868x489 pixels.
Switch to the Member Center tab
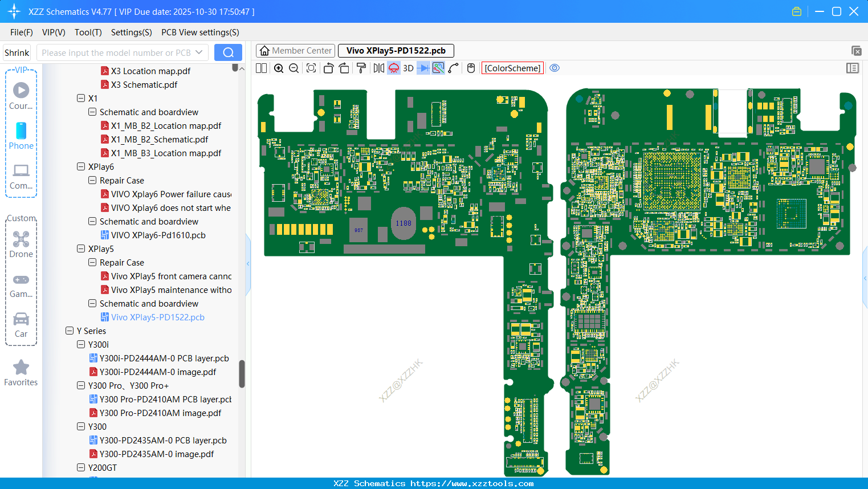[x=296, y=51]
